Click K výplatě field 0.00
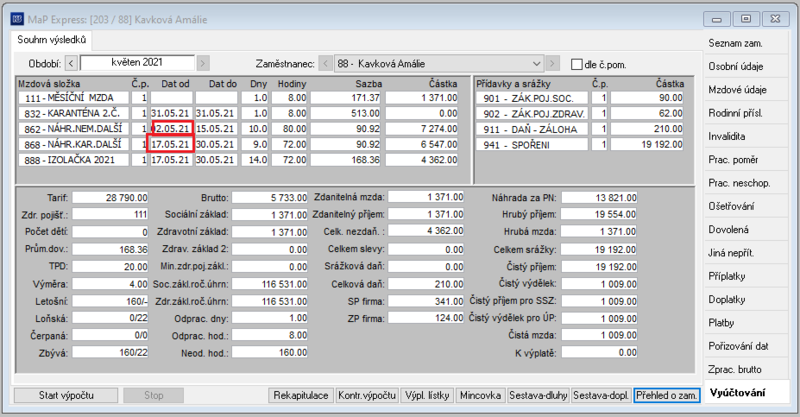The width and height of the screenshot is (800, 417). (599, 353)
